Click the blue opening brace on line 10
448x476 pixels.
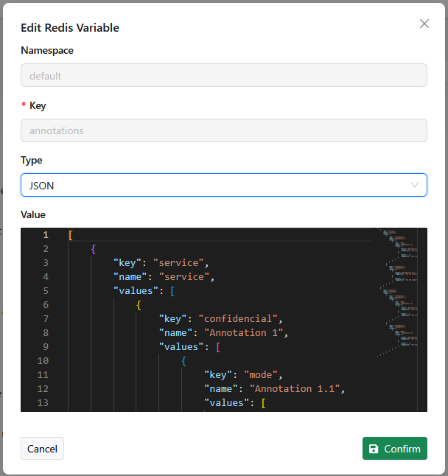click(183, 361)
